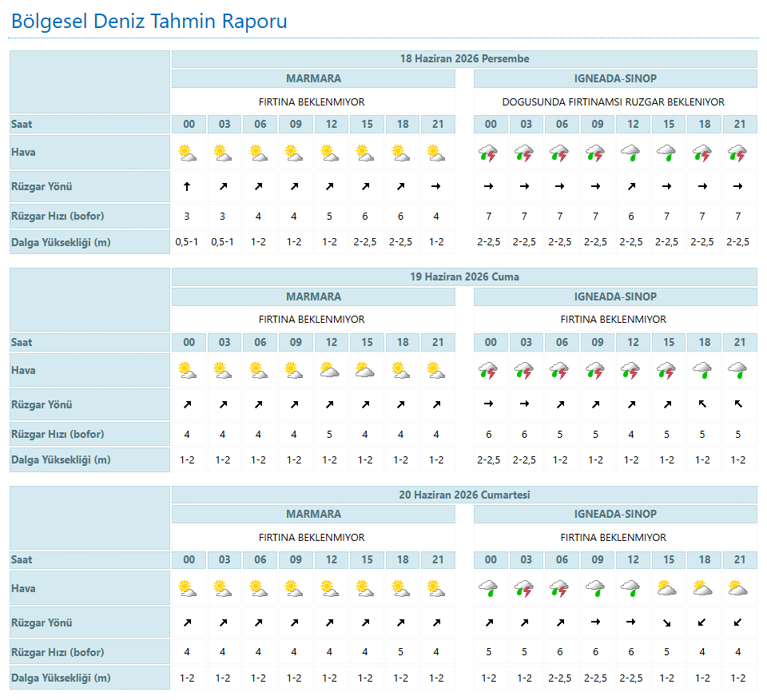
Task: Click the 18 Haziran Marmara 00 sunny weather icon
Action: pyautogui.click(x=187, y=153)
